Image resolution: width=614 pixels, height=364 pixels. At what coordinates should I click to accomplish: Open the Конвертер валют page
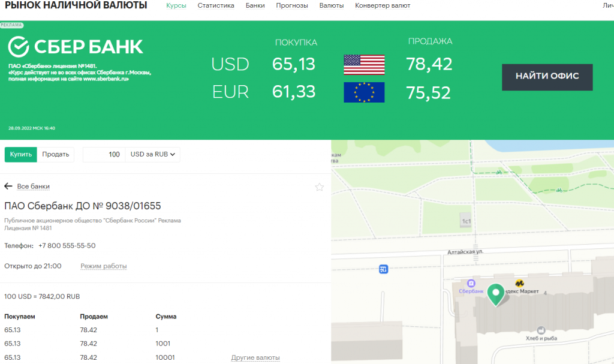(x=383, y=5)
